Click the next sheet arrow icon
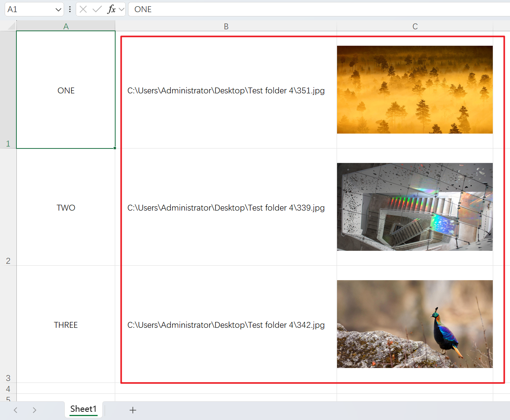The width and height of the screenshot is (510, 420). coord(34,410)
